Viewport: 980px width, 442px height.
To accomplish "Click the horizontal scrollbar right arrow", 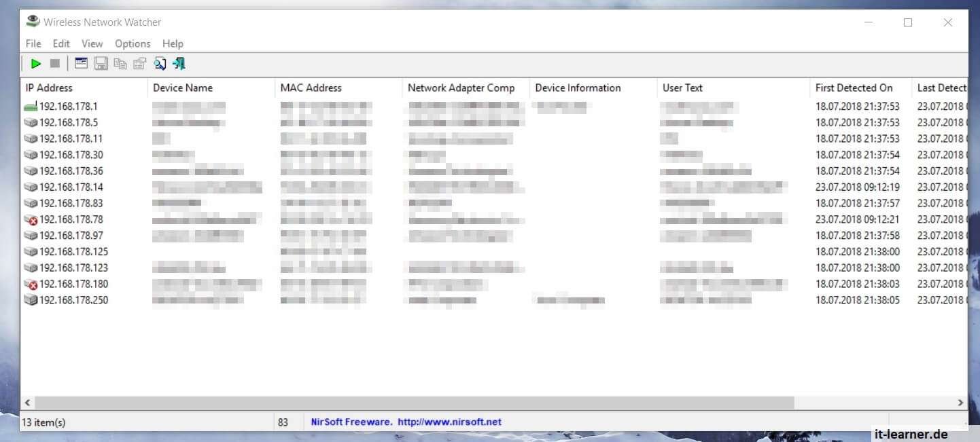I will 960,403.
